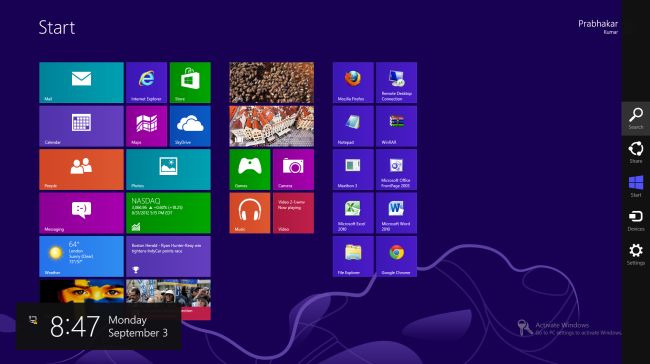Open the Messaging tile

click(81, 213)
